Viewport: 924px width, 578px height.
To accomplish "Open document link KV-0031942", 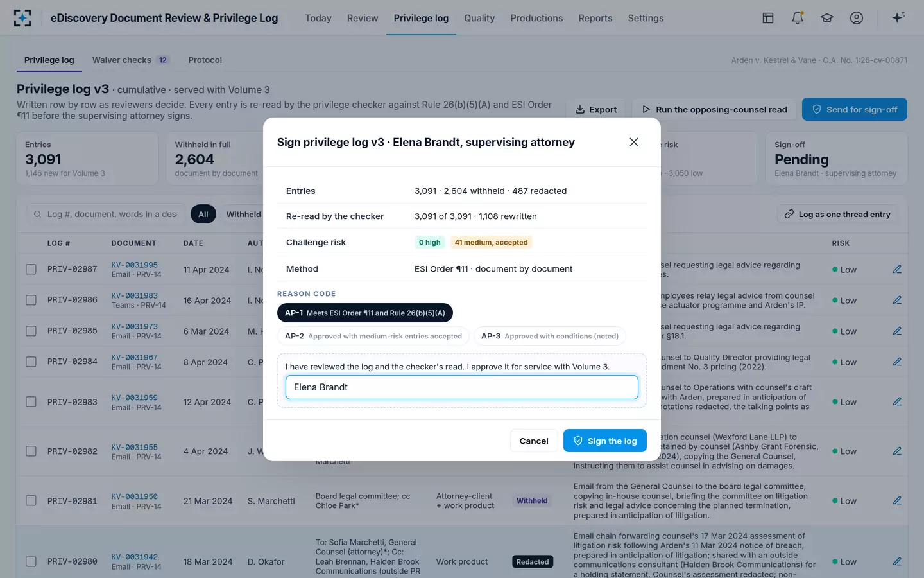I will point(135,557).
